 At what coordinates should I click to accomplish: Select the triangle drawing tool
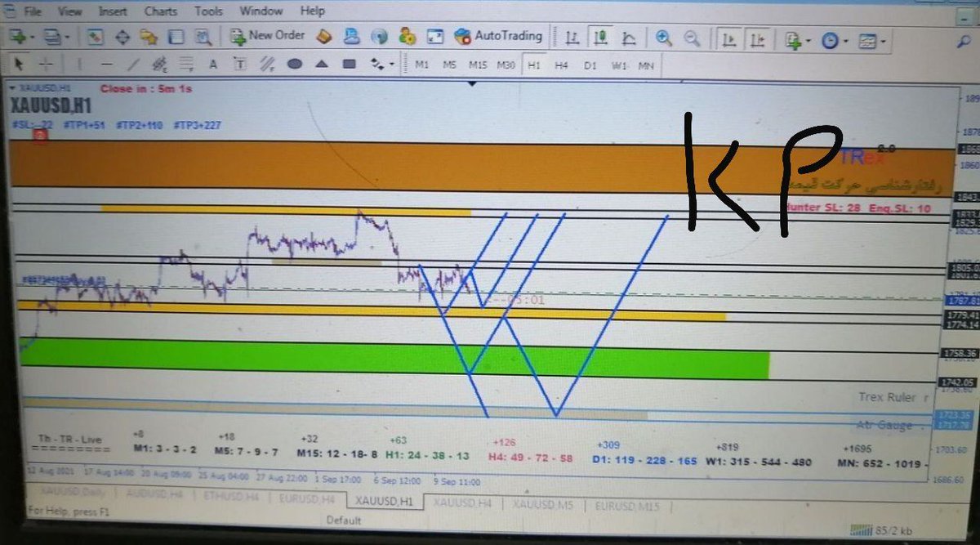click(322, 64)
